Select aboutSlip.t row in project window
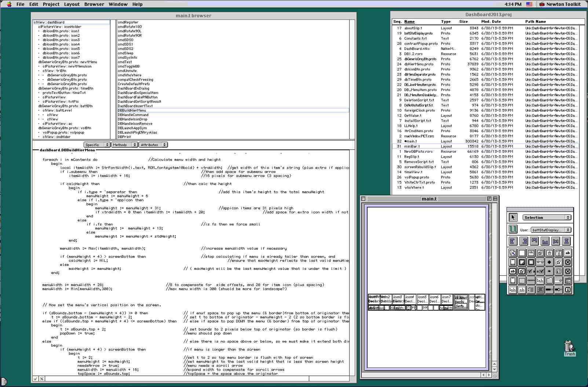This screenshot has width=588, height=387. pyautogui.click(x=485, y=28)
